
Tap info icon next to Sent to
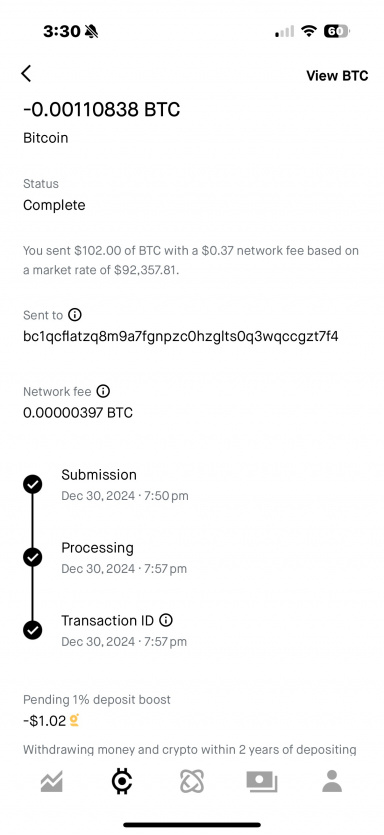pyautogui.click(x=75, y=315)
